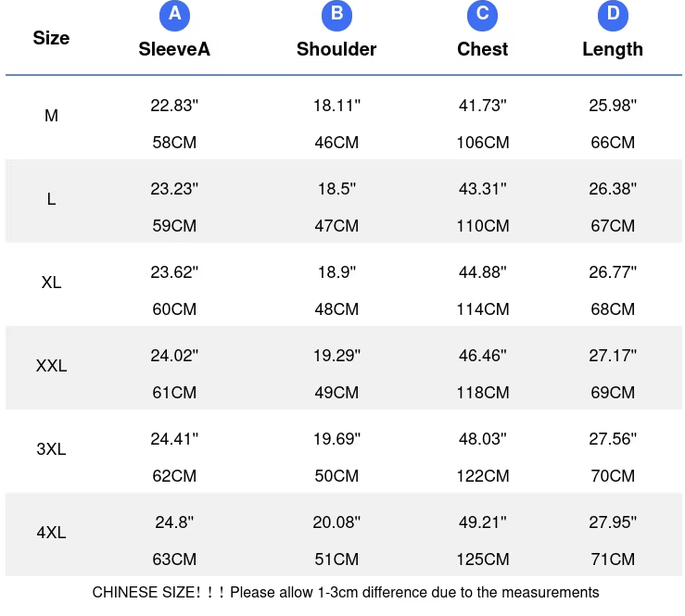The width and height of the screenshot is (685, 616).
Task: Click the Size column header
Action: pos(51,38)
